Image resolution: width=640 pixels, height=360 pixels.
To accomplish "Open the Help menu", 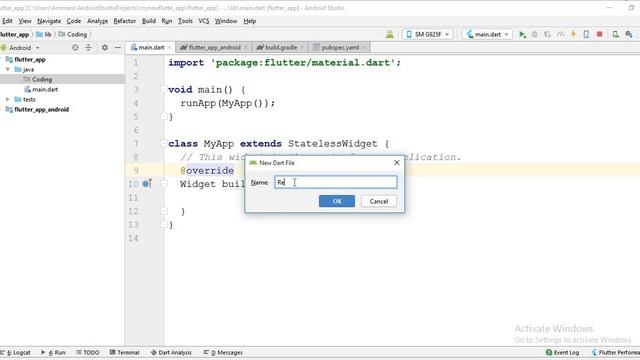I will click(249, 21).
